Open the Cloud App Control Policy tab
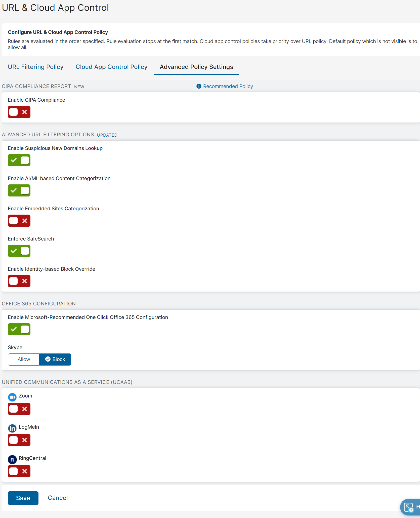This screenshot has width=420, height=518. [111, 67]
